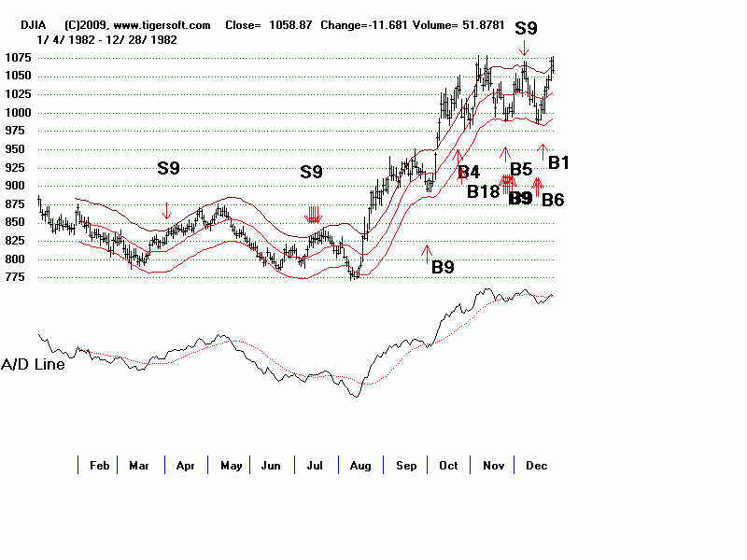Click the A/D Line label

tap(34, 364)
